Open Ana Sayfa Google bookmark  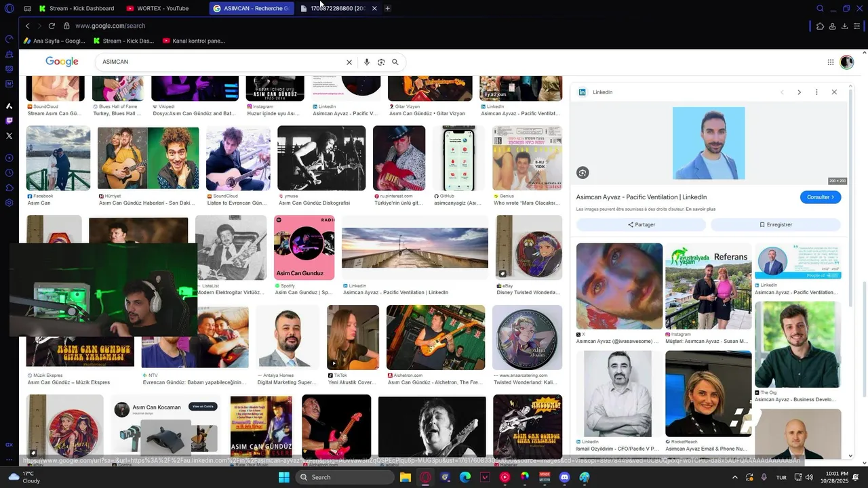coord(54,41)
